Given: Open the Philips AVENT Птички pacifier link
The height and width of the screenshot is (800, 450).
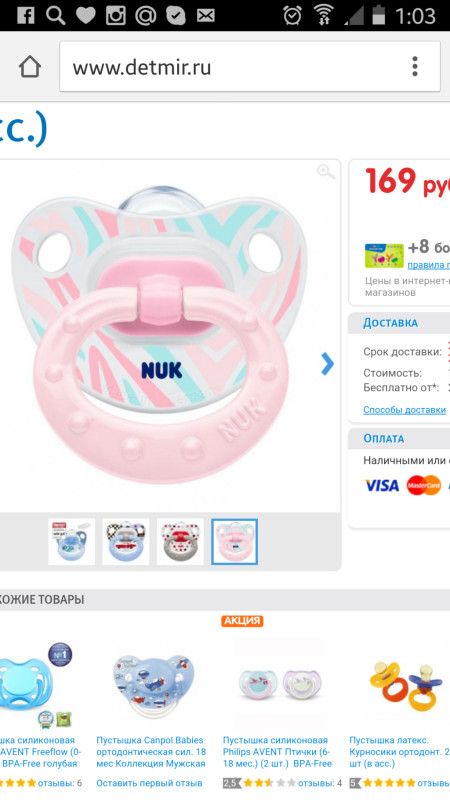Looking at the screenshot, I should point(278,752).
